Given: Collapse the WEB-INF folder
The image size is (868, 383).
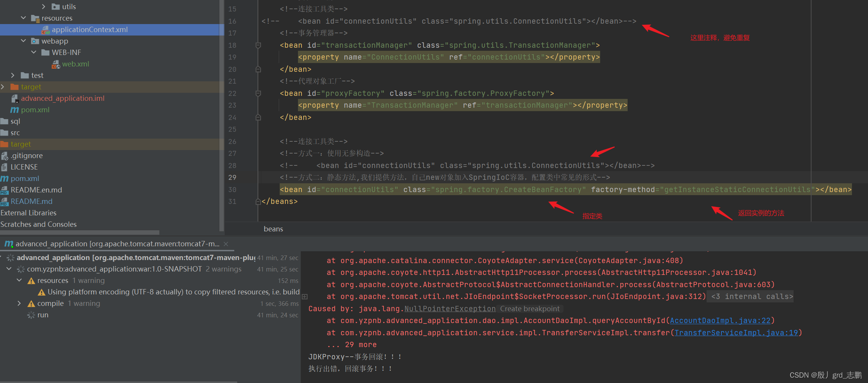Looking at the screenshot, I should [x=34, y=52].
